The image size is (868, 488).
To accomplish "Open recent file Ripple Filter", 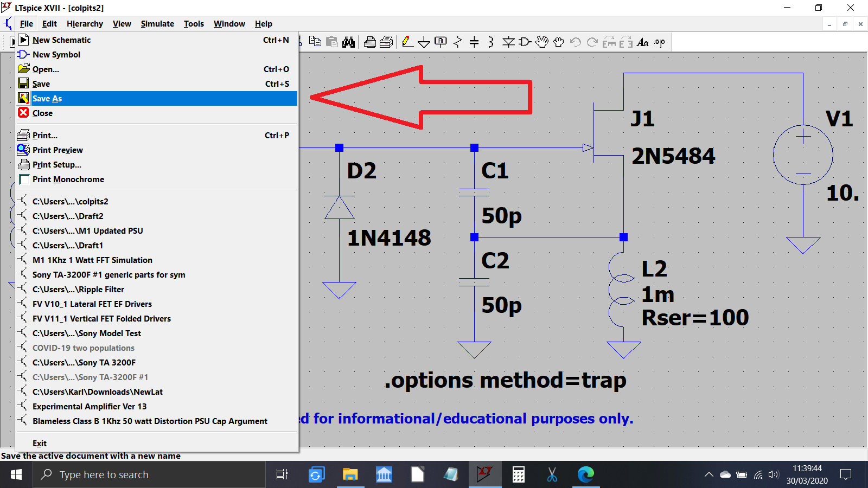I will tap(157, 290).
